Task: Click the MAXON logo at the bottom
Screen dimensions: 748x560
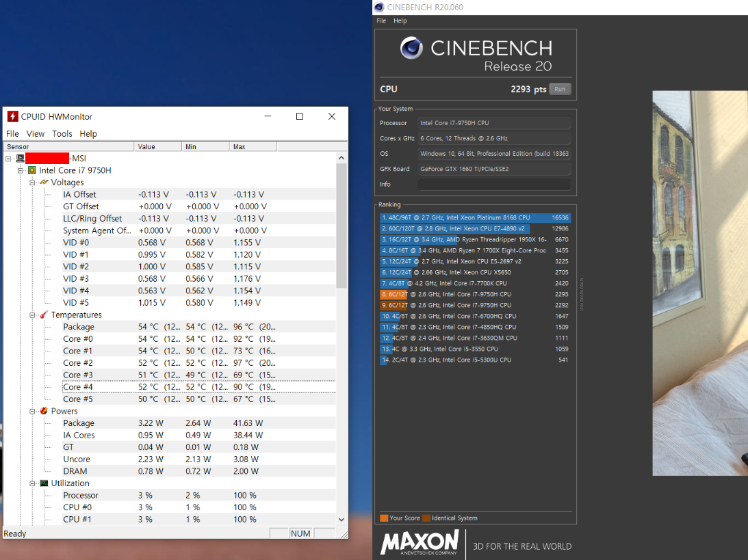Action: (420, 544)
